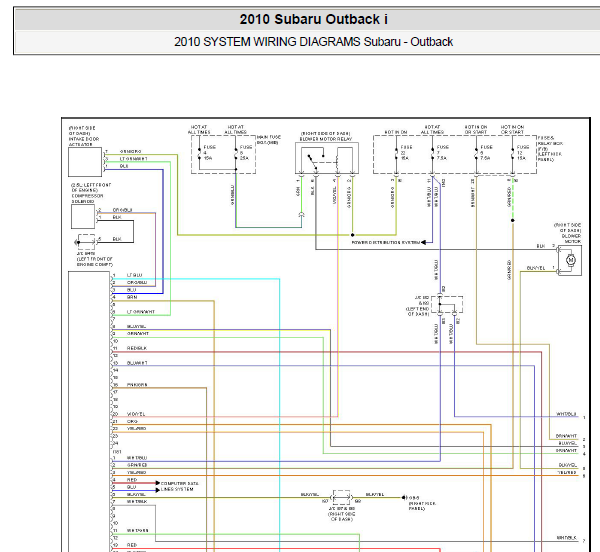Select the FUSE 6 25A label
This screenshot has height=552, width=600.
[246, 152]
